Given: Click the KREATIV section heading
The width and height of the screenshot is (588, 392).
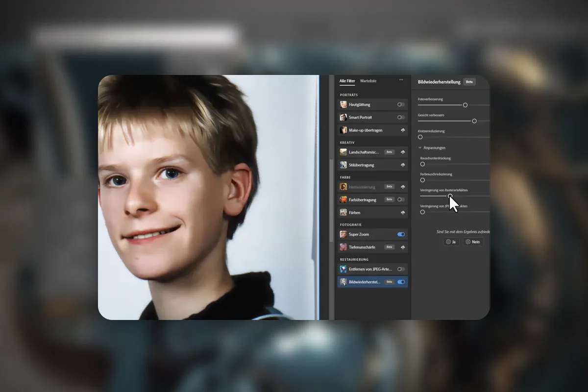Looking at the screenshot, I should [347, 142].
